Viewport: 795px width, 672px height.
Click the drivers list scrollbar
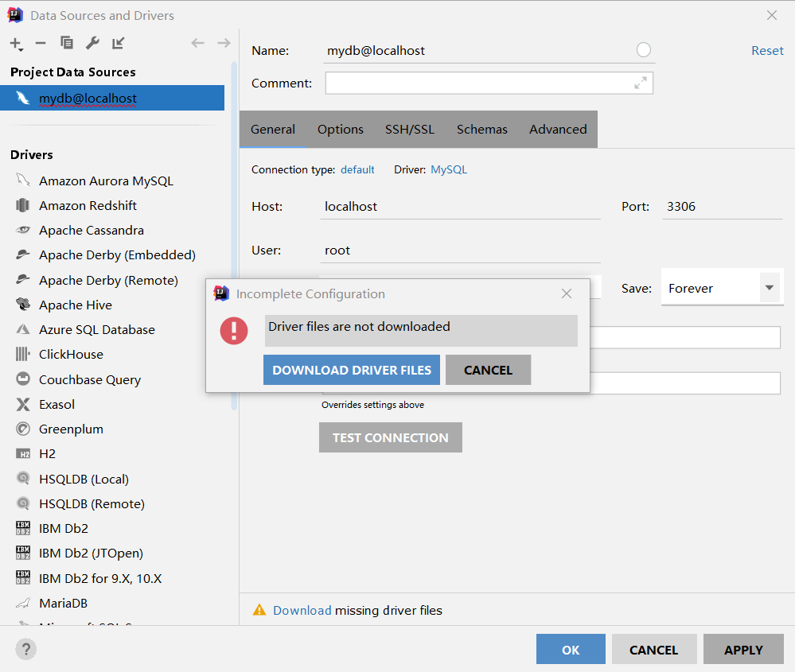coord(234,235)
